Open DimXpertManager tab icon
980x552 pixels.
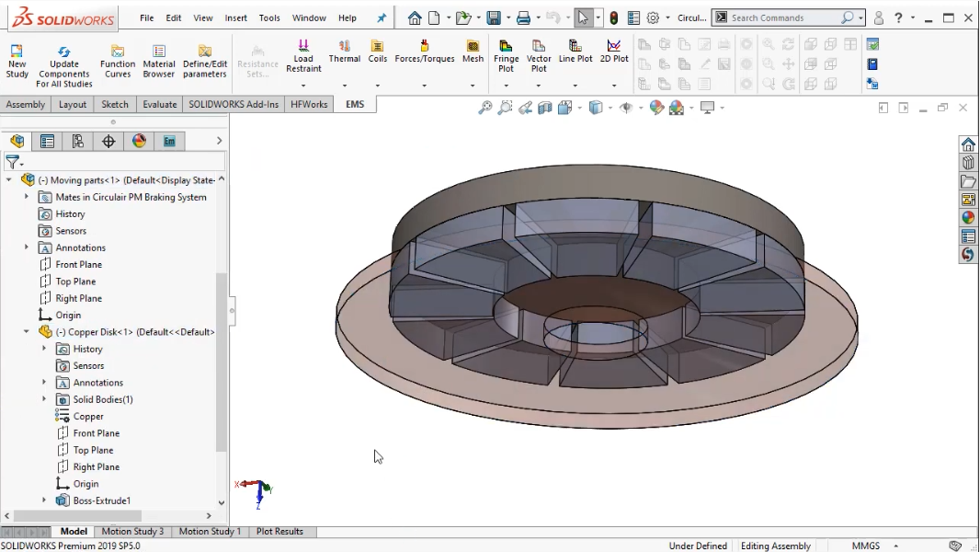click(x=108, y=142)
